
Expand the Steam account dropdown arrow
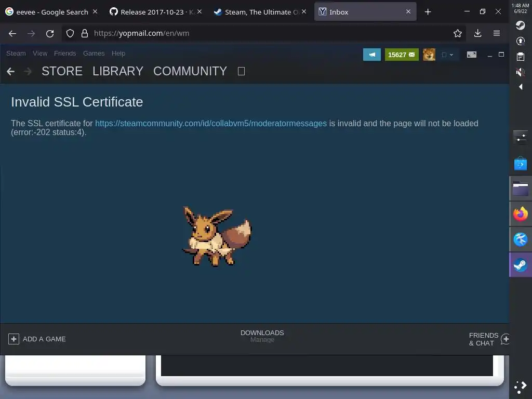click(451, 55)
